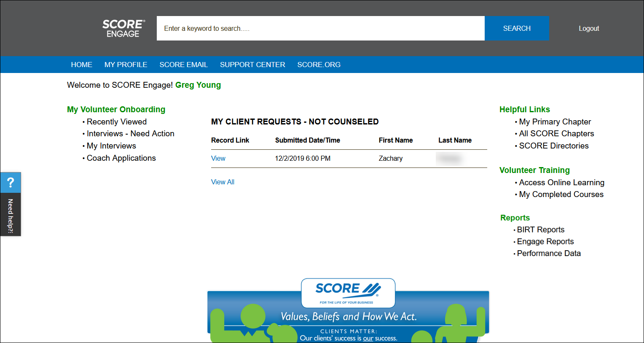The image size is (644, 343).
Task: Open SCORE Directories link
Action: click(x=554, y=146)
